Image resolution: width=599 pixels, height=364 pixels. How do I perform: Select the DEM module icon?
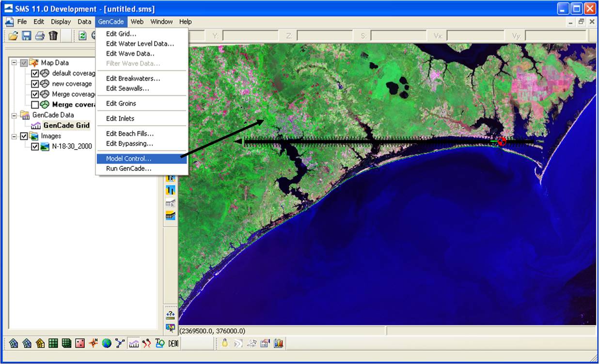[173, 343]
